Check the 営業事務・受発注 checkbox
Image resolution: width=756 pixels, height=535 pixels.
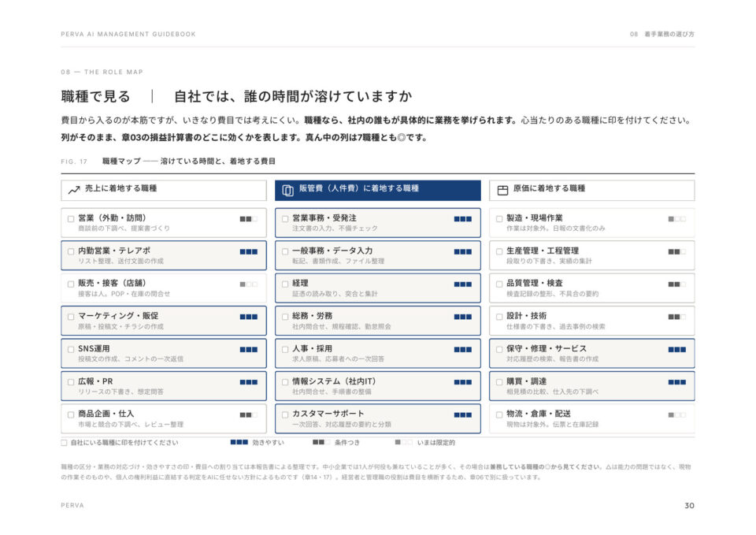tap(285, 219)
